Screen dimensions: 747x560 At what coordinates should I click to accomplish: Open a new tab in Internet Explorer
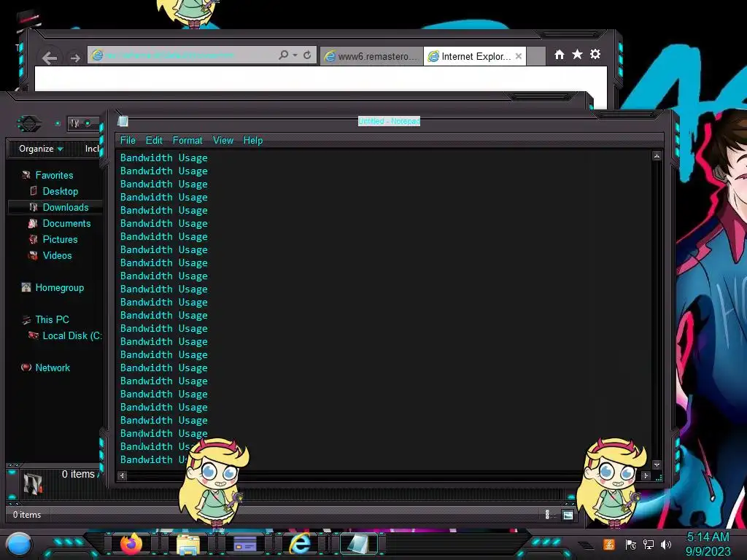pyautogui.click(x=536, y=56)
